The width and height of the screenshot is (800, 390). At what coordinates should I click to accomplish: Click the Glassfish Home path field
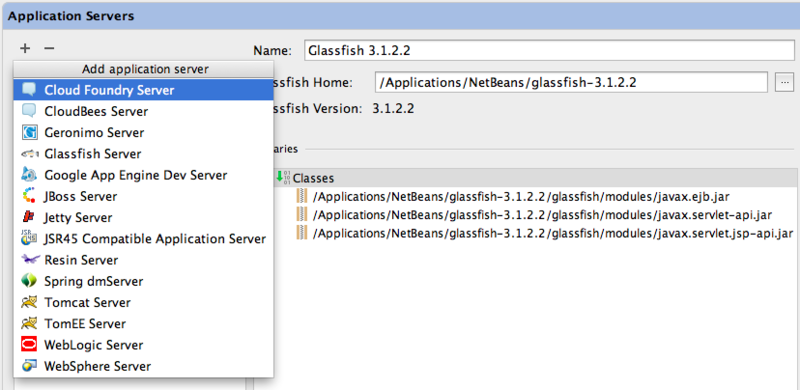[571, 82]
